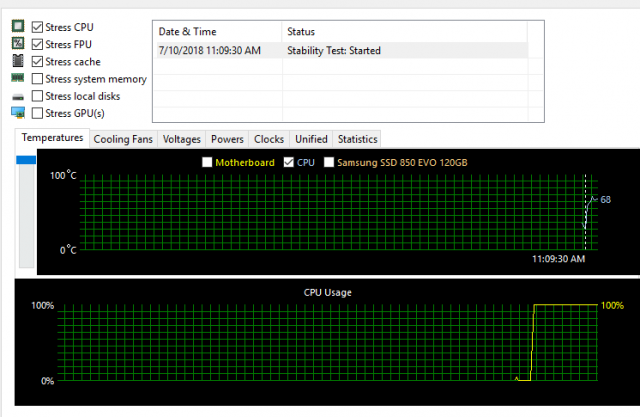Hide the CPU temperature line in the graph
This screenshot has width=640, height=417.
(x=290, y=162)
